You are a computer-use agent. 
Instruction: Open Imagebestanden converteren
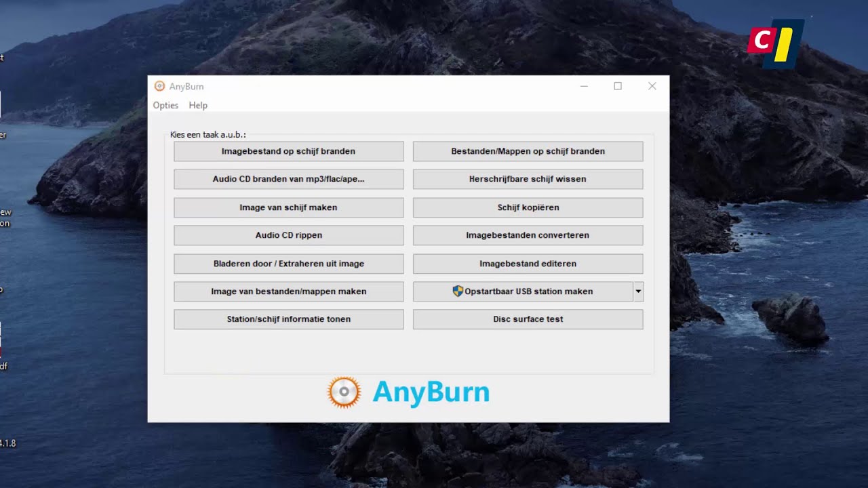click(x=528, y=235)
